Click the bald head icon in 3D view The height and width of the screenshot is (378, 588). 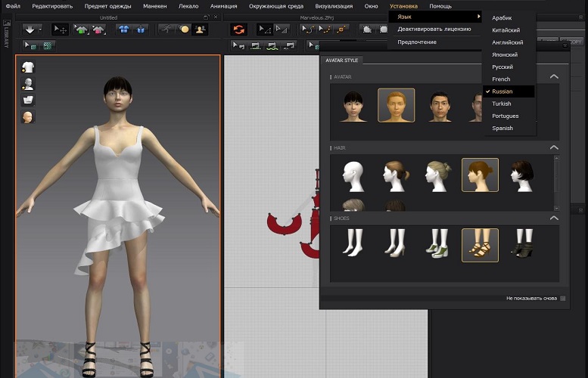(28, 117)
